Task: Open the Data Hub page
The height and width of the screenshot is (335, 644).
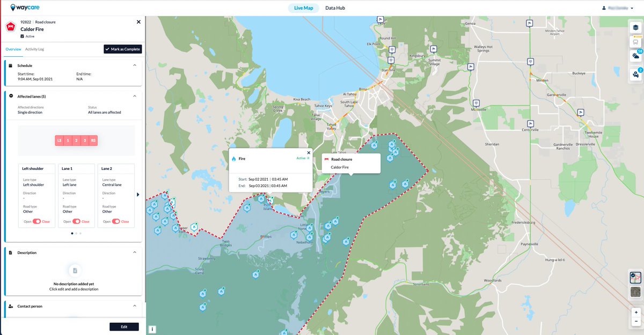Action: [x=335, y=8]
